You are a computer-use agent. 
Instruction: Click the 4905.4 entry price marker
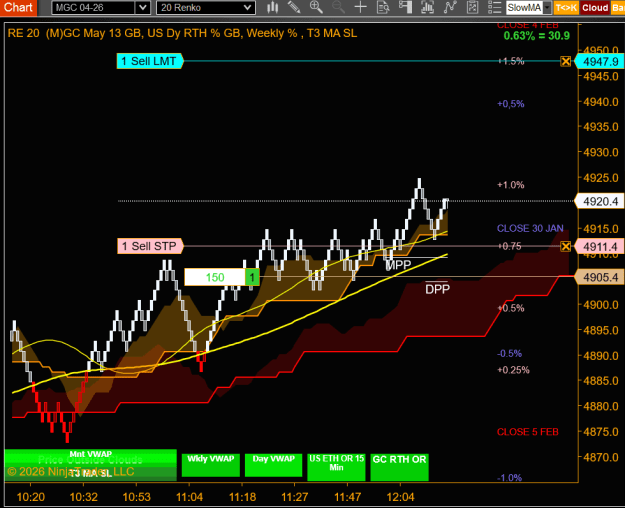click(x=599, y=277)
